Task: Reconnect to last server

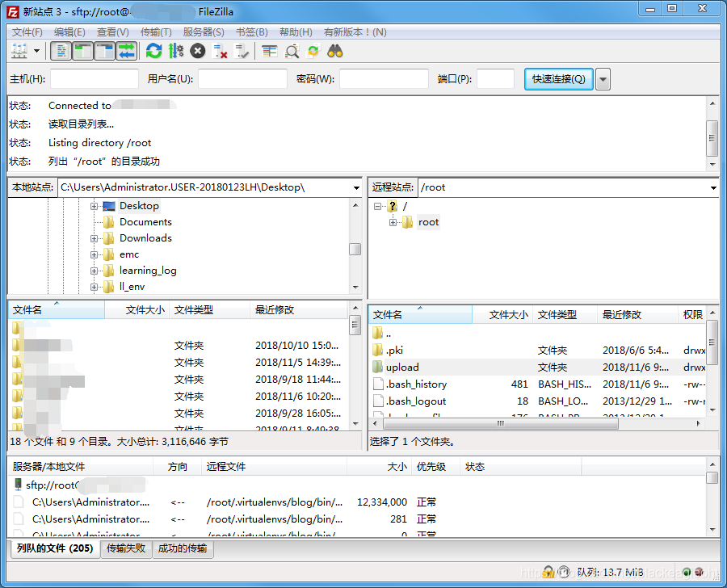Action: [242, 51]
